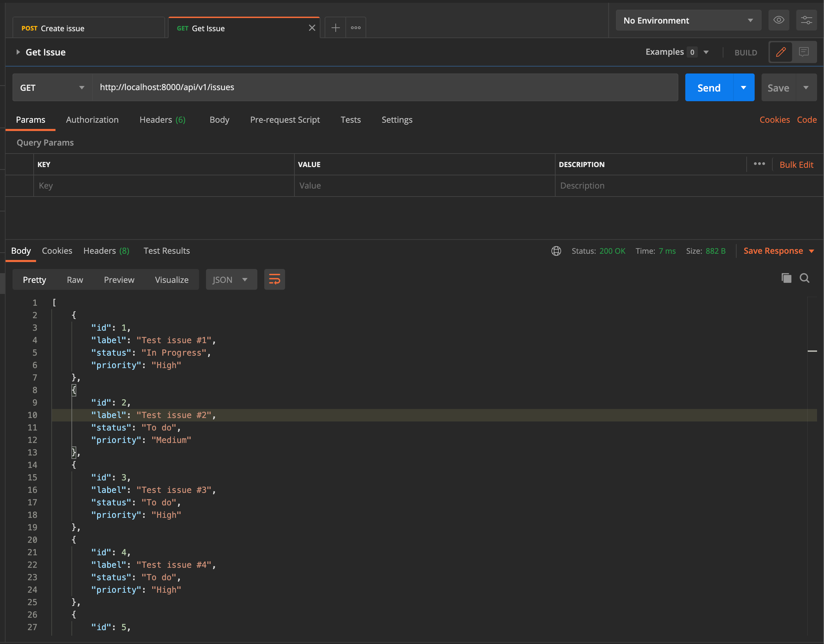This screenshot has height=644, width=824.
Task: Switch to the Authorization tab
Action: (92, 120)
